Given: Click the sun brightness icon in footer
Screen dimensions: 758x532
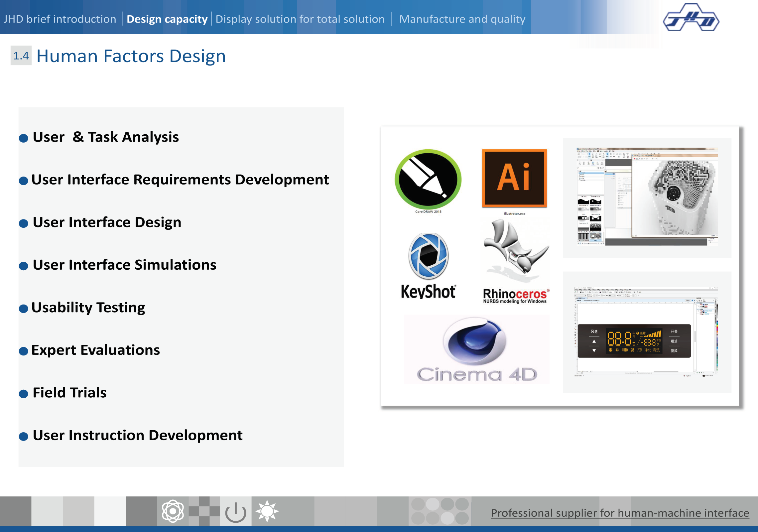Looking at the screenshot, I should [x=267, y=511].
